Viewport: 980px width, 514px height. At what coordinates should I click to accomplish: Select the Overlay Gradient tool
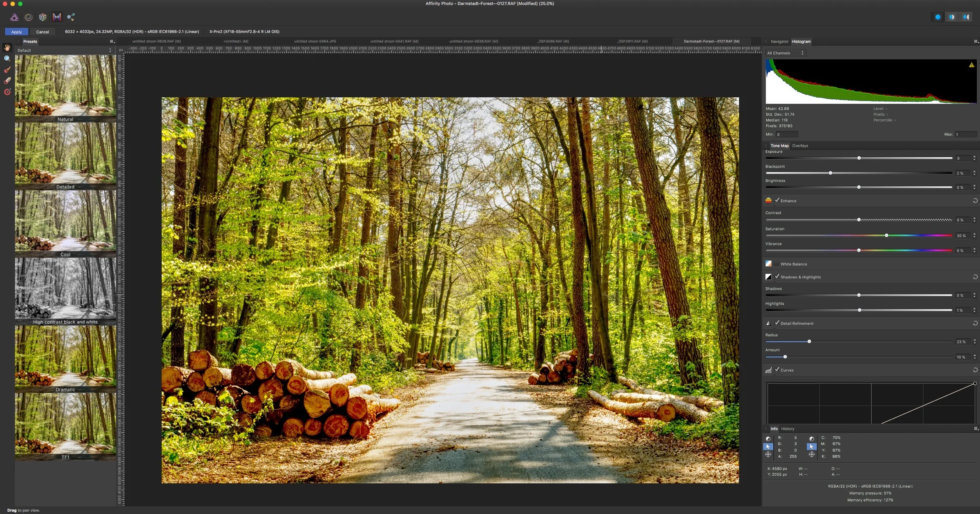click(x=7, y=92)
